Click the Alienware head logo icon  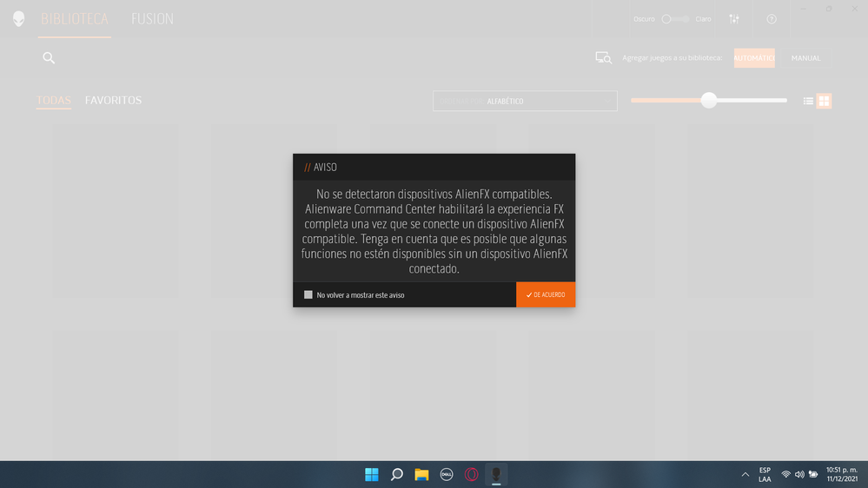click(18, 19)
